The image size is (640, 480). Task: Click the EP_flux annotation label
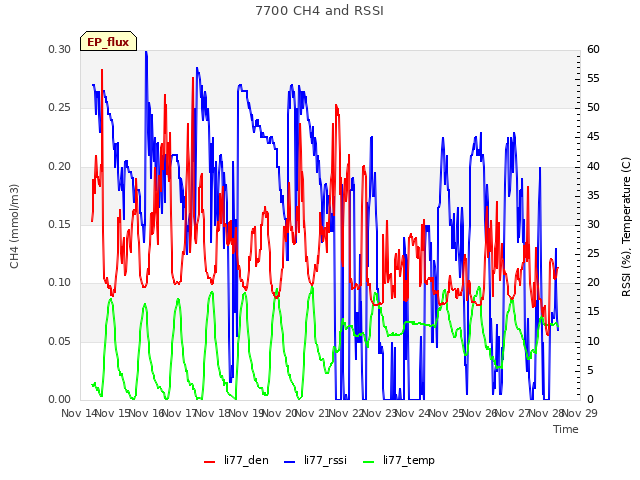pyautogui.click(x=108, y=42)
